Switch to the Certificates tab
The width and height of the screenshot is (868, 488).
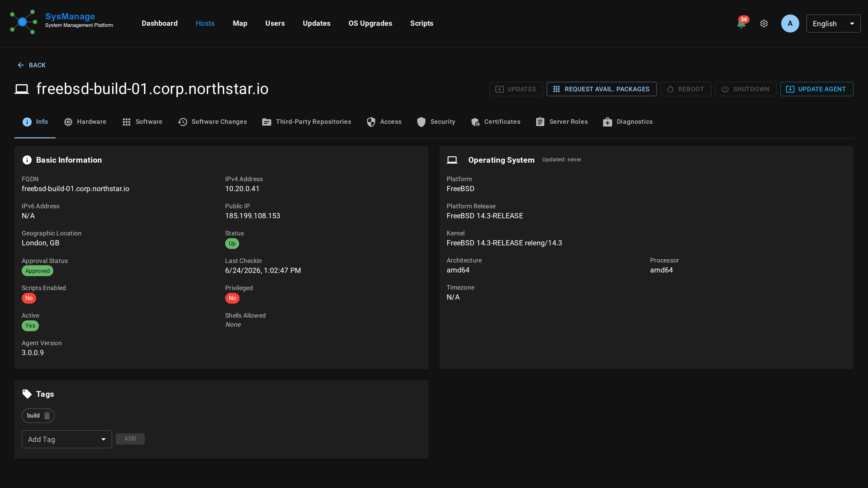point(496,122)
